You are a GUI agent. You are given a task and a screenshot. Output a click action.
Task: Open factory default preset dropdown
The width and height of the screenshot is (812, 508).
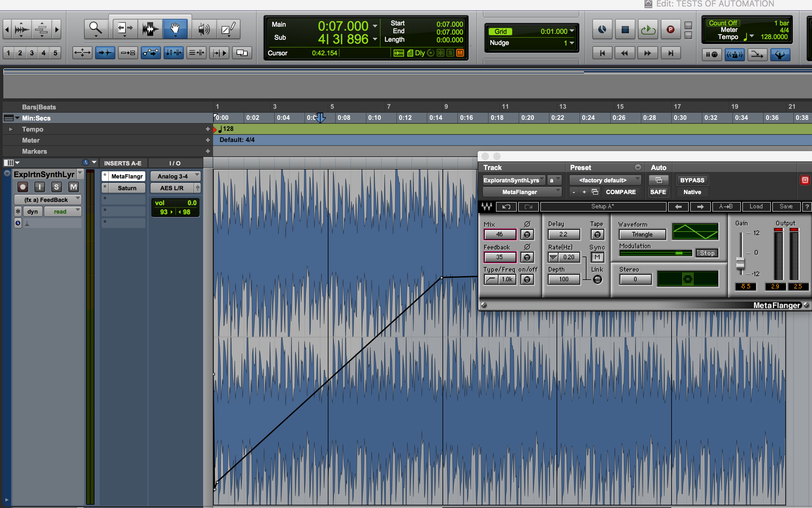(x=605, y=180)
